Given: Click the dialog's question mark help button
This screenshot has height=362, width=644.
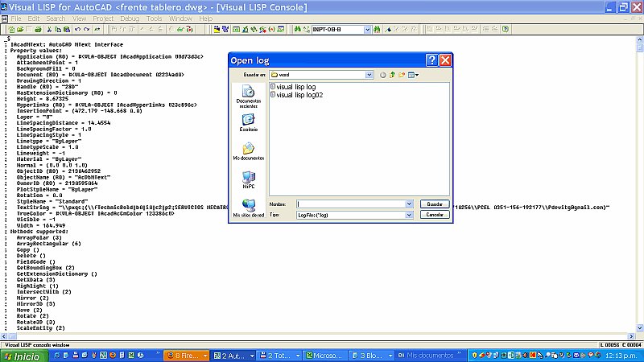Looking at the screenshot, I should tap(431, 60).
